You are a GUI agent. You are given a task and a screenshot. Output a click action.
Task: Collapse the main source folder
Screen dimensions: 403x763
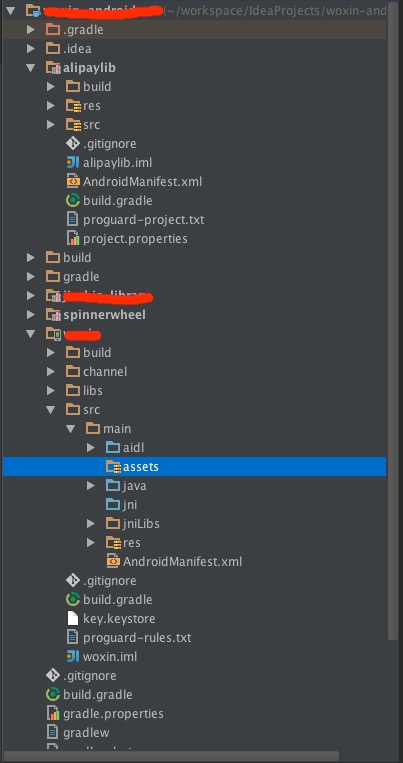click(x=71, y=429)
